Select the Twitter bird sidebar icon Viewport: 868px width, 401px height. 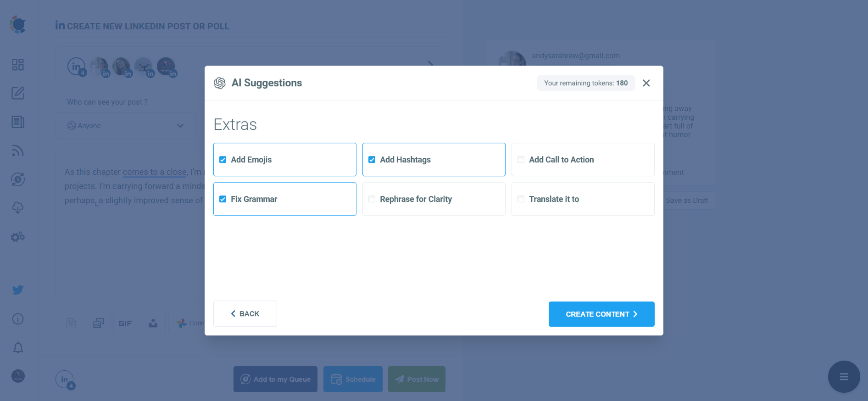pos(17,290)
